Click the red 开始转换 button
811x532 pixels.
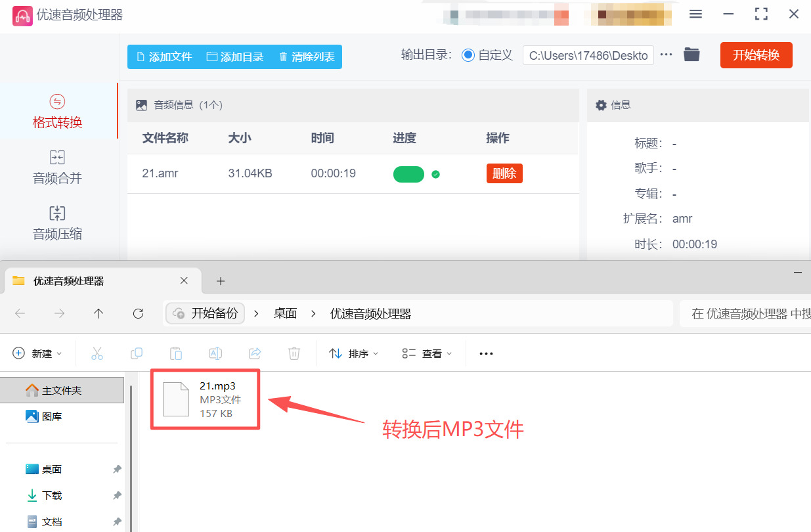(756, 55)
